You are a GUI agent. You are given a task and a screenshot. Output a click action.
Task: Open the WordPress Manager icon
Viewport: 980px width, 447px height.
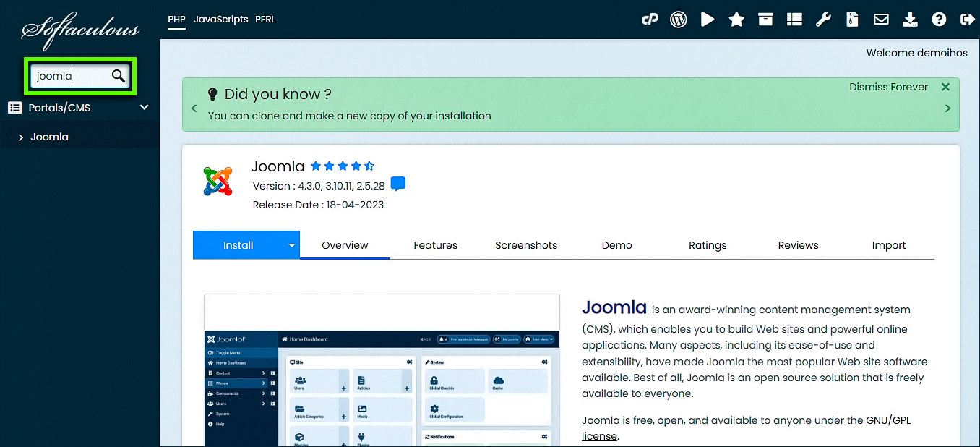coord(678,19)
